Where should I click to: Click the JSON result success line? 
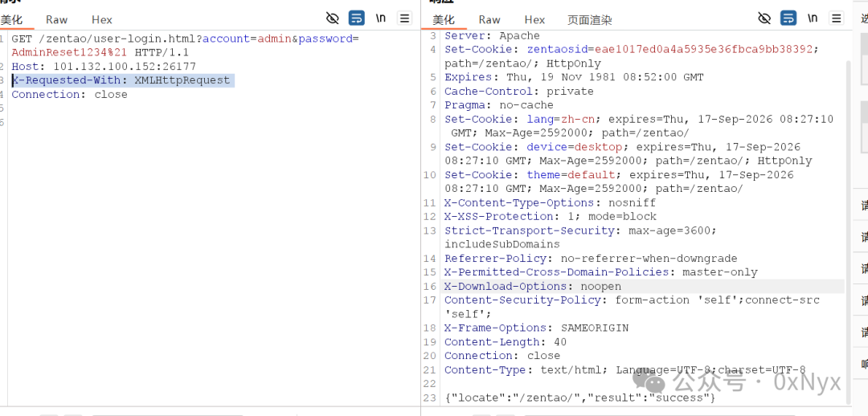click(x=580, y=398)
